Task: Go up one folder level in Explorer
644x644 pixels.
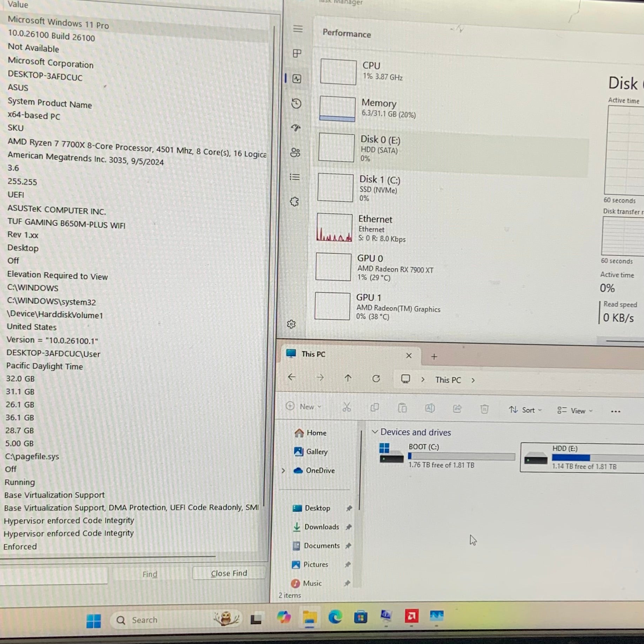Action: (348, 378)
